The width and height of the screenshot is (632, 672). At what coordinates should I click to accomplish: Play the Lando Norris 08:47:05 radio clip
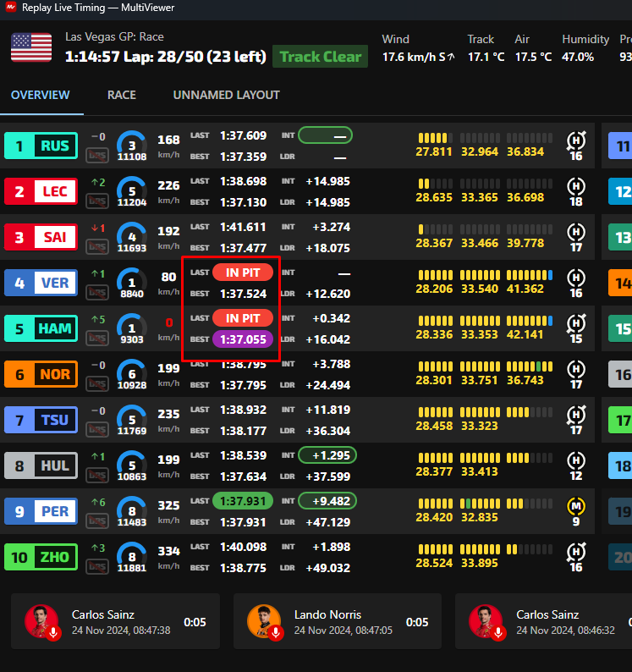(x=338, y=621)
